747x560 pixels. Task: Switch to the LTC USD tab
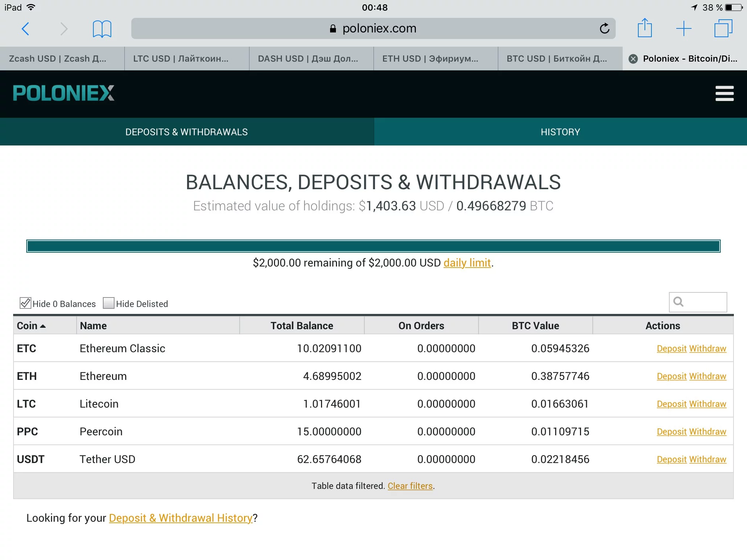pos(187,59)
